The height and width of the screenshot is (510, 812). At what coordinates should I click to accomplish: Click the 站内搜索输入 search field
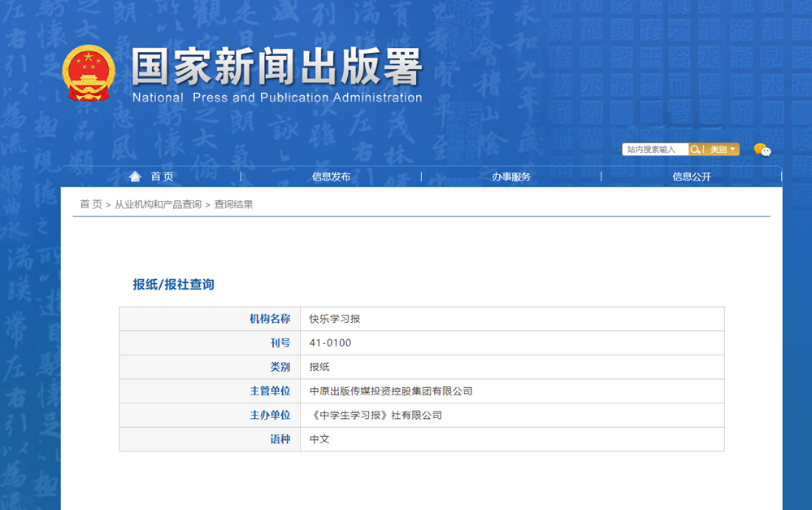pos(655,150)
